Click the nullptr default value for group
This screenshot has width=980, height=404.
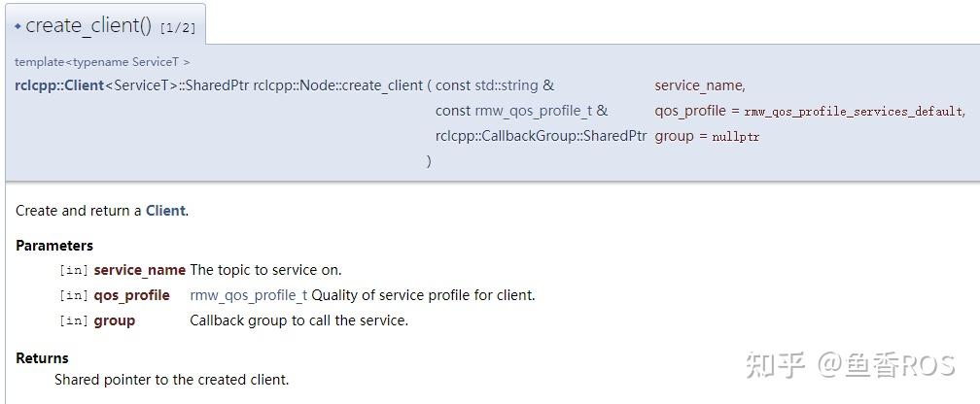pos(735,137)
